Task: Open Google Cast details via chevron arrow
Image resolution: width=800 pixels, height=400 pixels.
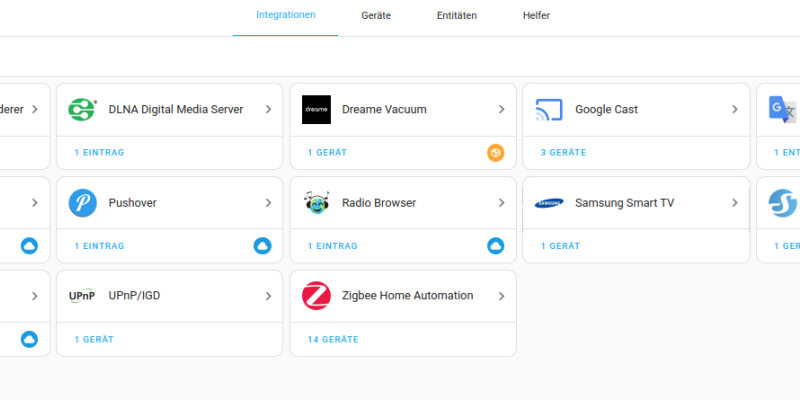Action: point(735,110)
